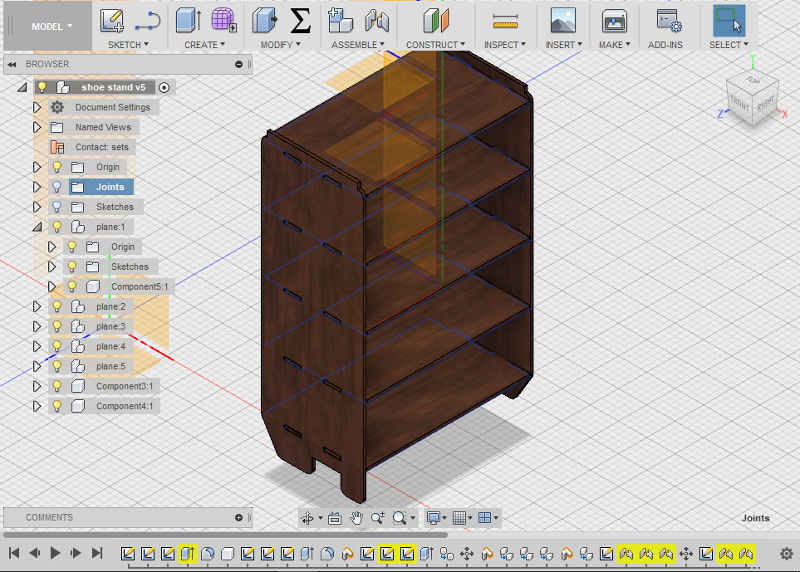Hide plane:1 using its light bulb
This screenshot has width=800, height=572.
tap(57, 227)
